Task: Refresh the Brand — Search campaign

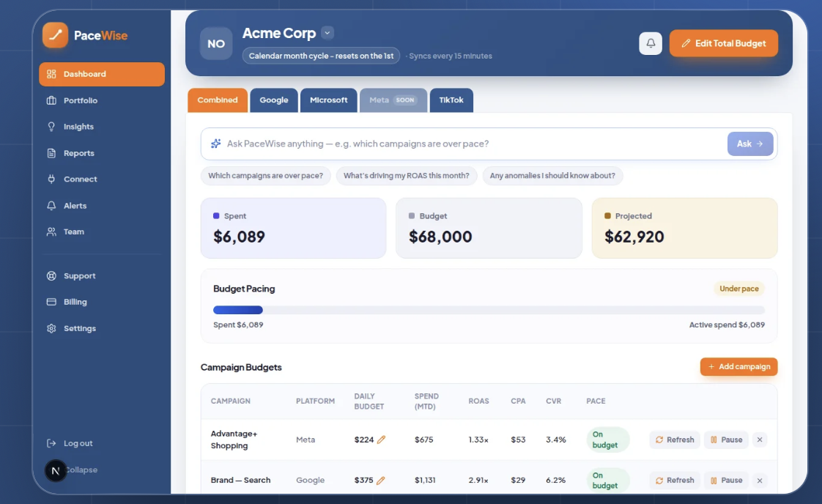Action: [x=675, y=481]
